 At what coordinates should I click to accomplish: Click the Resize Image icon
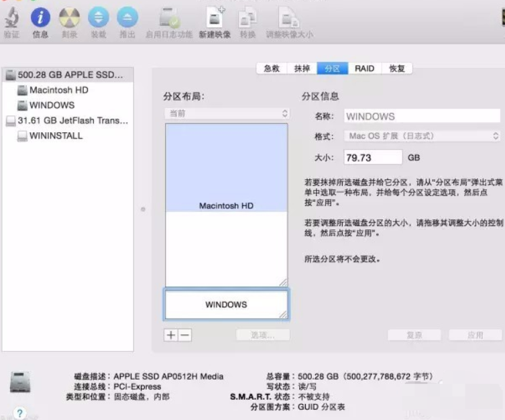[289, 17]
